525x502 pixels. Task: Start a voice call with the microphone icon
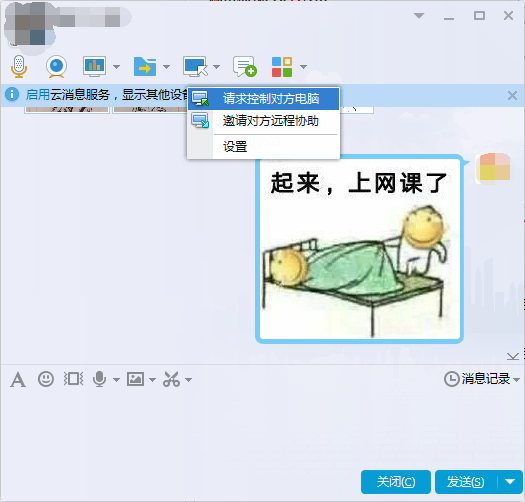click(19, 66)
